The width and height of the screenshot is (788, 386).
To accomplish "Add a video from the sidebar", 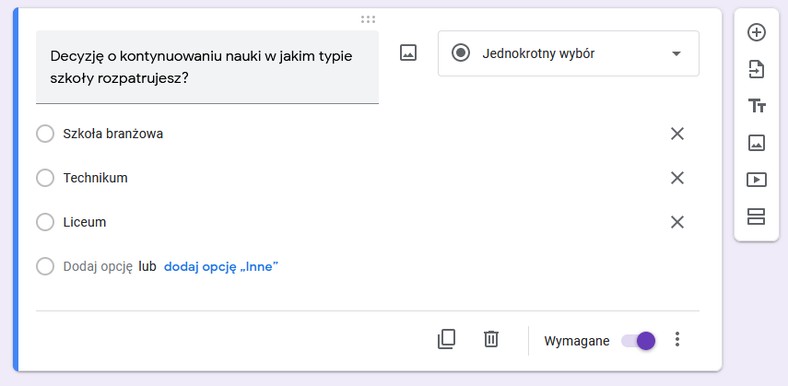I will (756, 179).
